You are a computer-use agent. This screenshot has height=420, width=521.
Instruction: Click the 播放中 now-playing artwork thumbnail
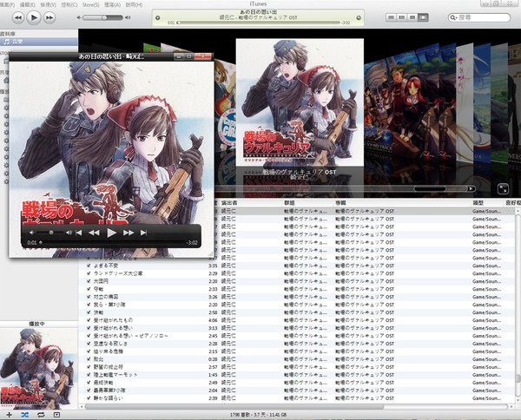[x=38, y=369]
